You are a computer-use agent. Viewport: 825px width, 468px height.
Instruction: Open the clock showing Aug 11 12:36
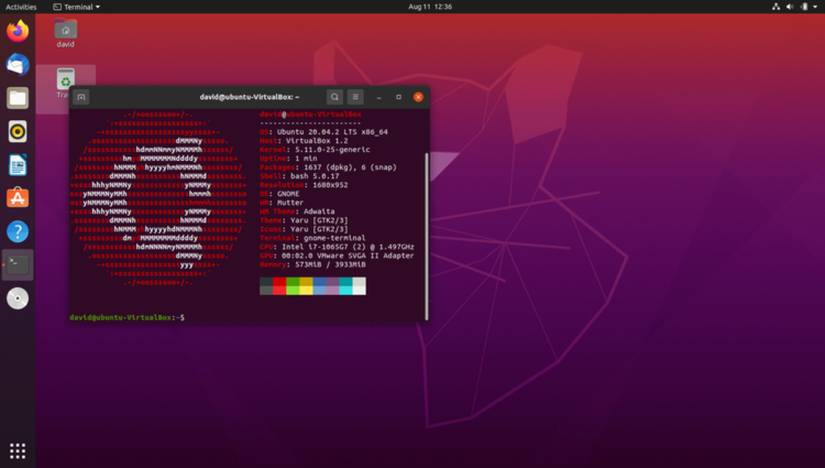pyautogui.click(x=430, y=6)
